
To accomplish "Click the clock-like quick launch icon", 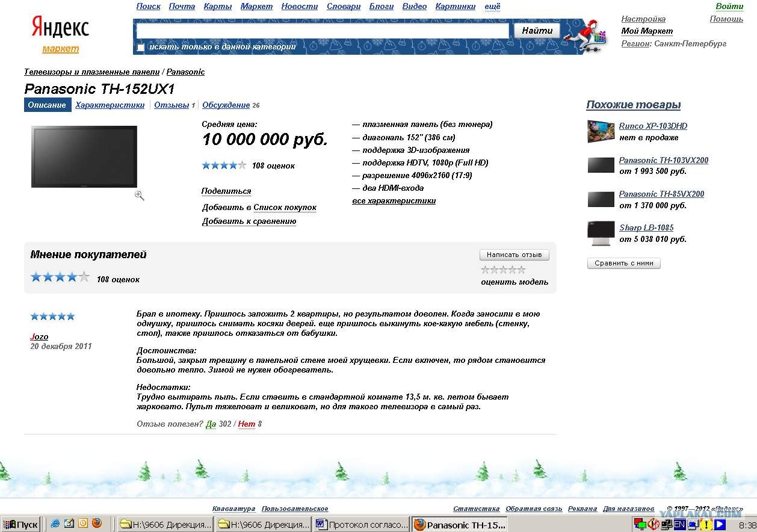I will [83, 524].
